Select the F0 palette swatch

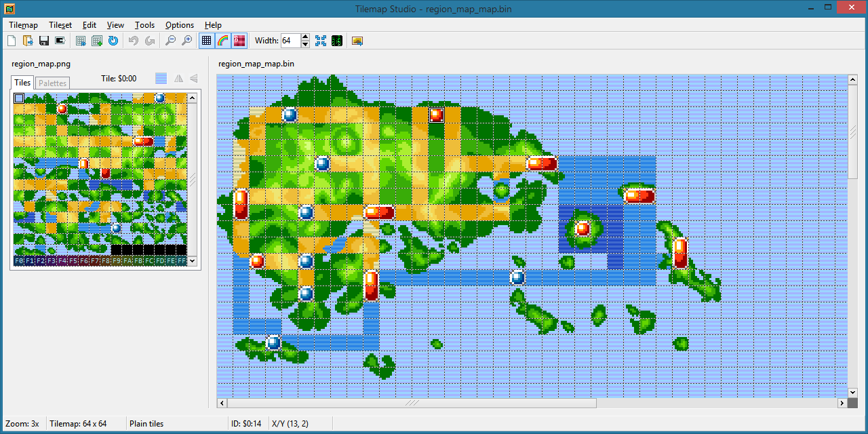point(18,260)
